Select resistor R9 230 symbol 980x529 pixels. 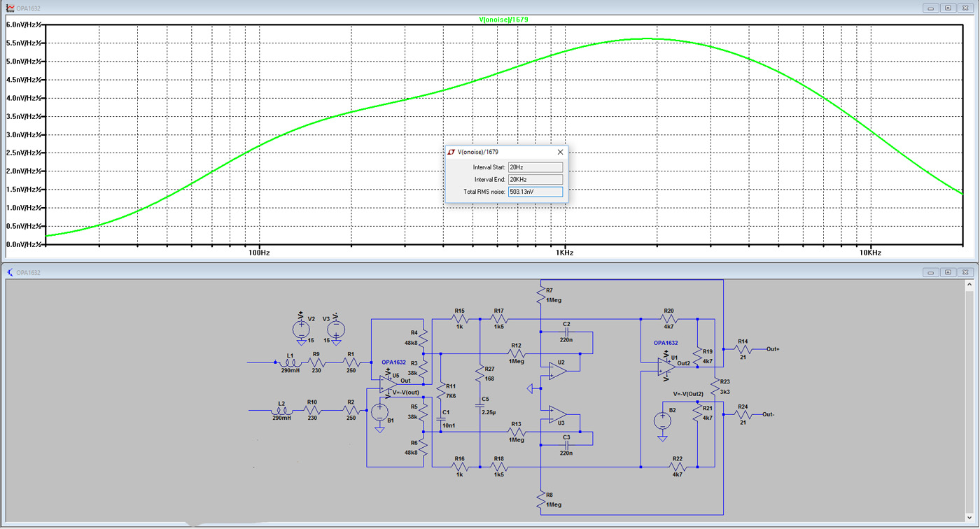[316, 362]
